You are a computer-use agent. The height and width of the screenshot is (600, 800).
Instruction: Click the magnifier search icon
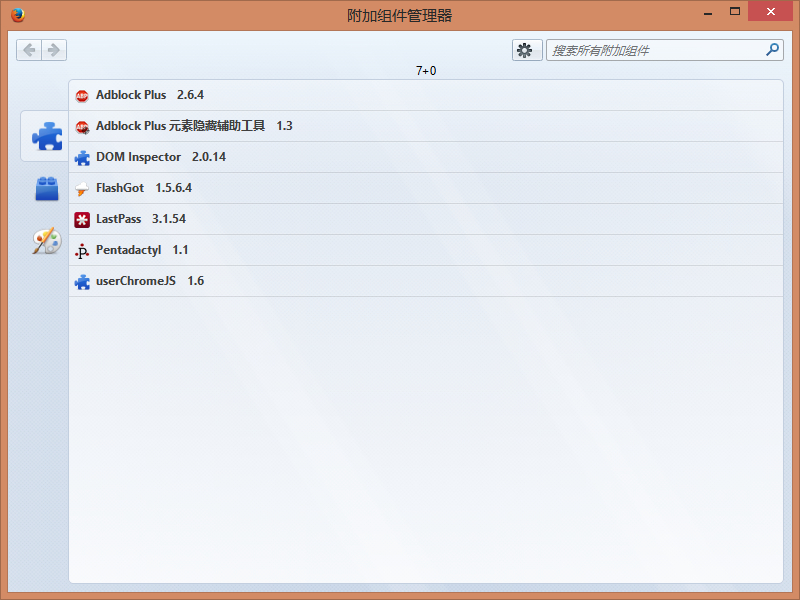tap(772, 49)
